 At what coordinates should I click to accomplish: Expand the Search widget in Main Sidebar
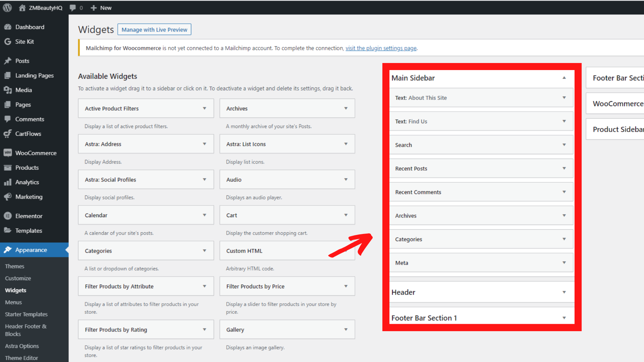pyautogui.click(x=564, y=145)
